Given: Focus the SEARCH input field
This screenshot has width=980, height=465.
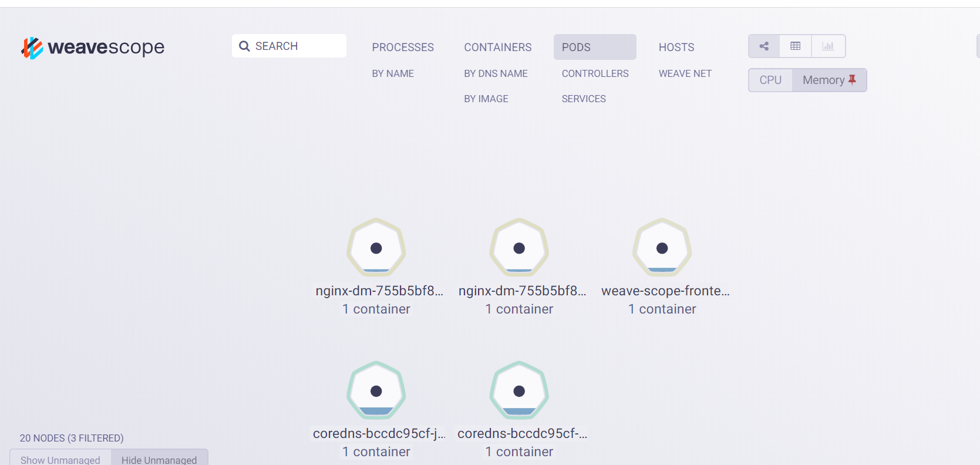Looking at the screenshot, I should 289,46.
